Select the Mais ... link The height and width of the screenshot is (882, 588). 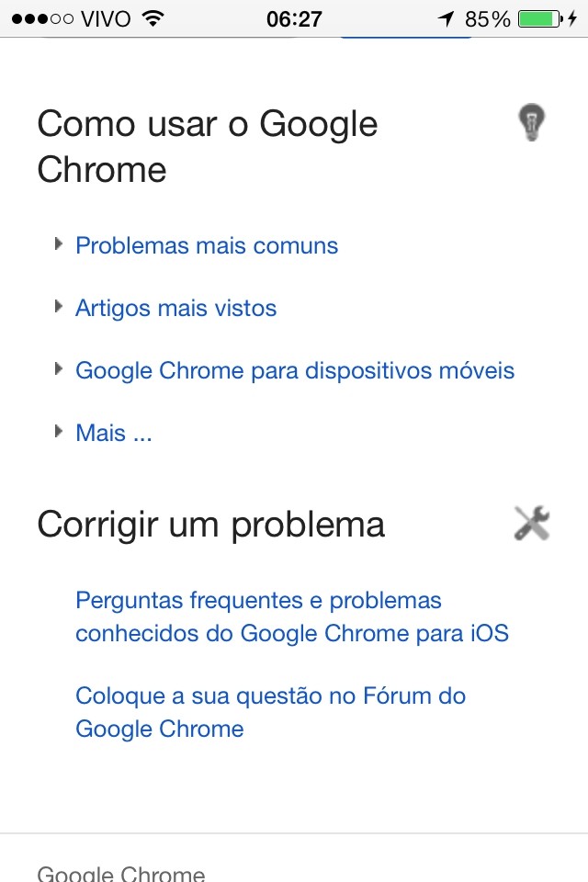(x=114, y=433)
